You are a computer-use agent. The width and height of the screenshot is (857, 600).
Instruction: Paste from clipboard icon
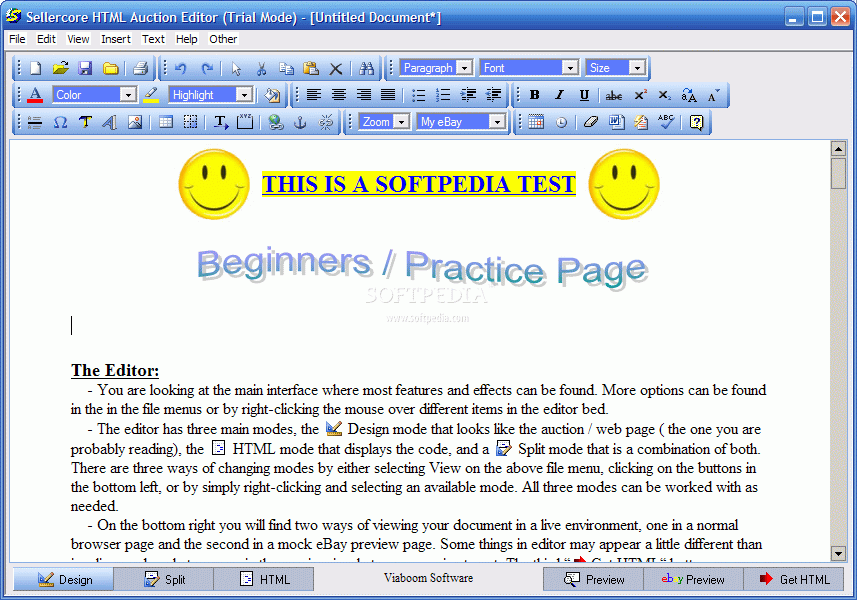[311, 68]
